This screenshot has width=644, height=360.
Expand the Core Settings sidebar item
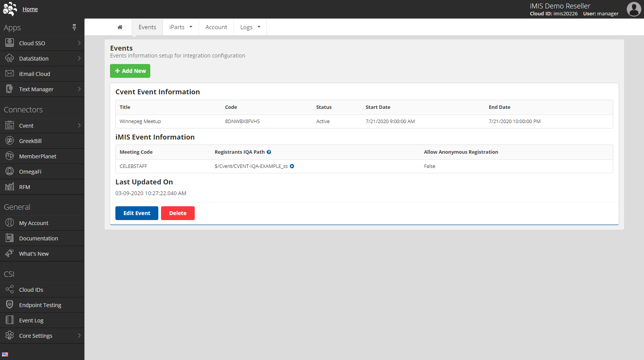tap(36, 335)
